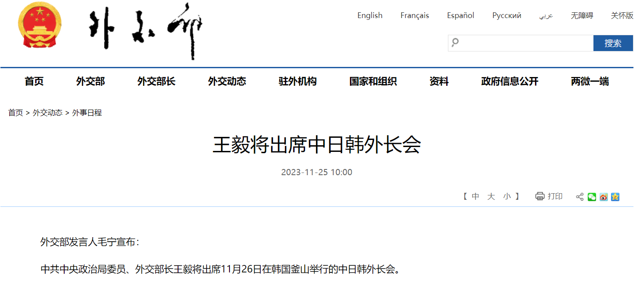Click the magnifier icon in search box
644x305 pixels.
pyautogui.click(x=455, y=43)
